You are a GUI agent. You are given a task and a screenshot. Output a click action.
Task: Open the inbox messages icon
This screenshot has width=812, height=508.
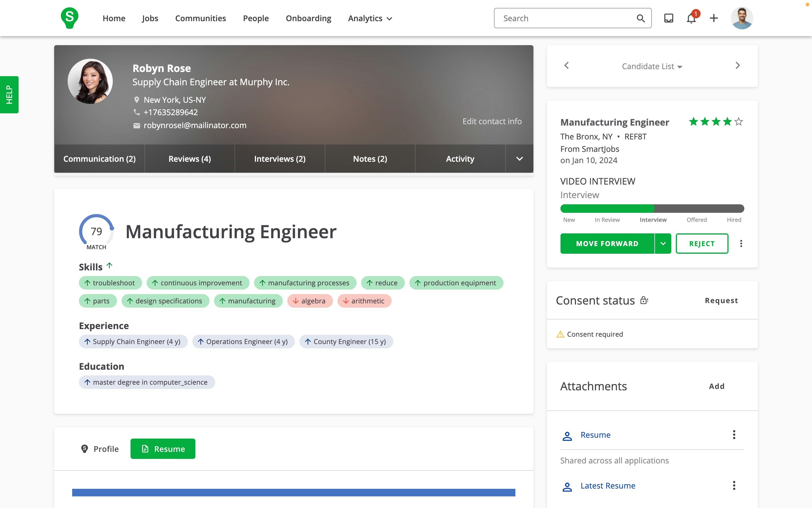[x=669, y=18]
